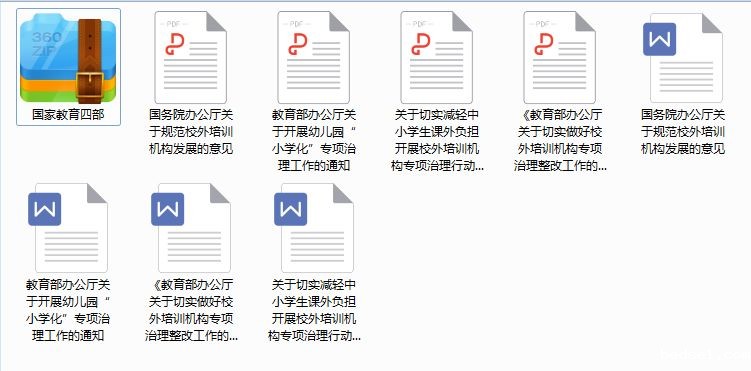751x371 pixels.
Task: Click name label of Word file 教育部办公厅关于开展幼儿园“小学化”
Action: [x=68, y=310]
